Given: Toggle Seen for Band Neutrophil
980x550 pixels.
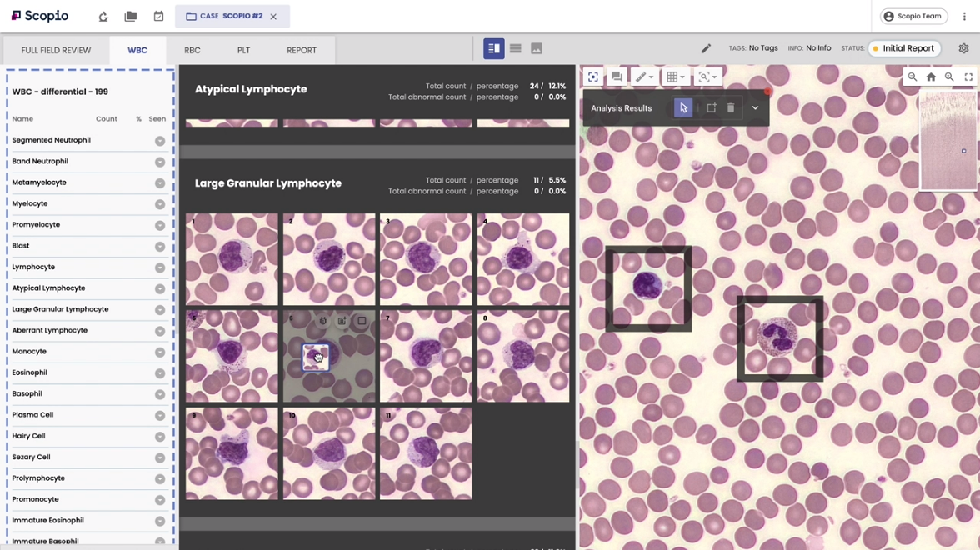Looking at the screenshot, I should pyautogui.click(x=160, y=162).
